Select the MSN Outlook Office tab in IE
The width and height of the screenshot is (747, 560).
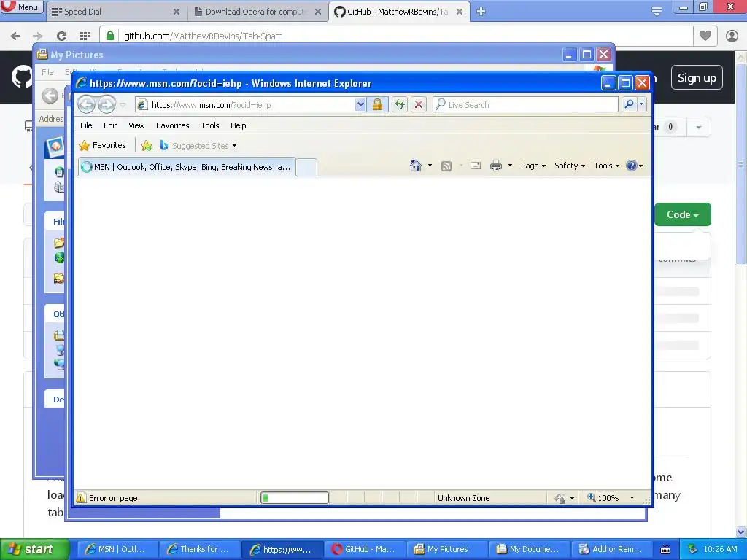tap(186, 167)
